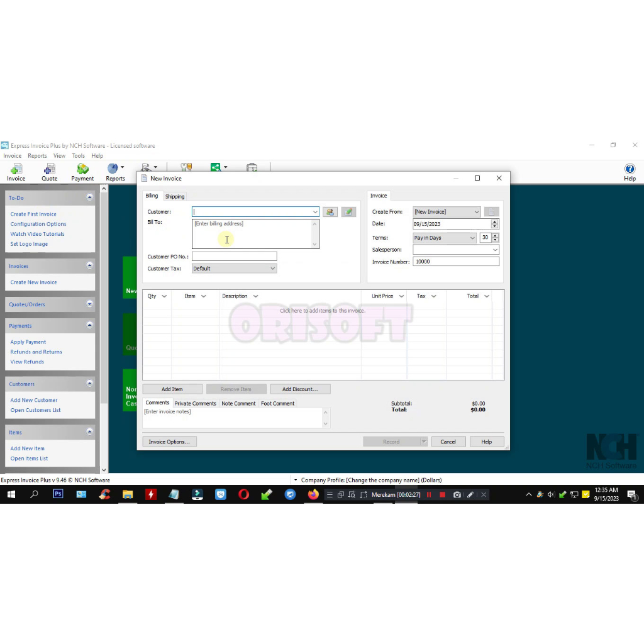This screenshot has width=644, height=644.
Task: Click the edit customer pencil icon
Action: click(x=348, y=212)
